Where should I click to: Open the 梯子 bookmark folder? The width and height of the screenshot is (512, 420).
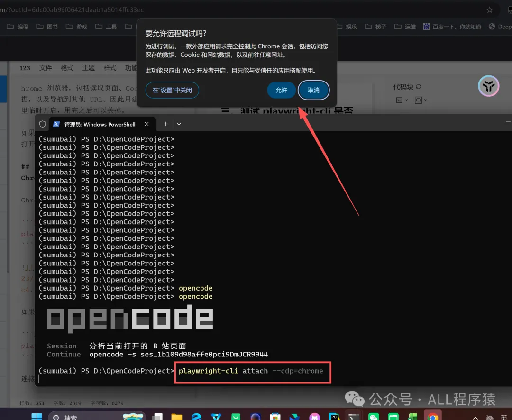[375, 27]
